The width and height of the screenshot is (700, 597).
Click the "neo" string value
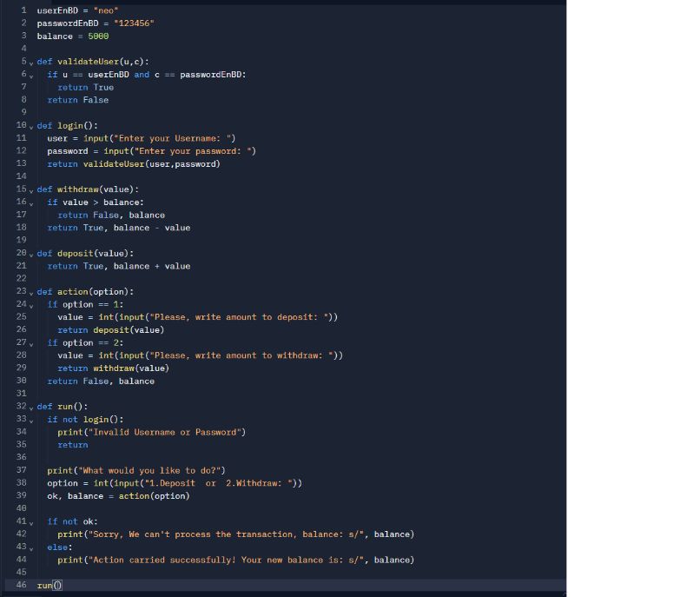106,10
